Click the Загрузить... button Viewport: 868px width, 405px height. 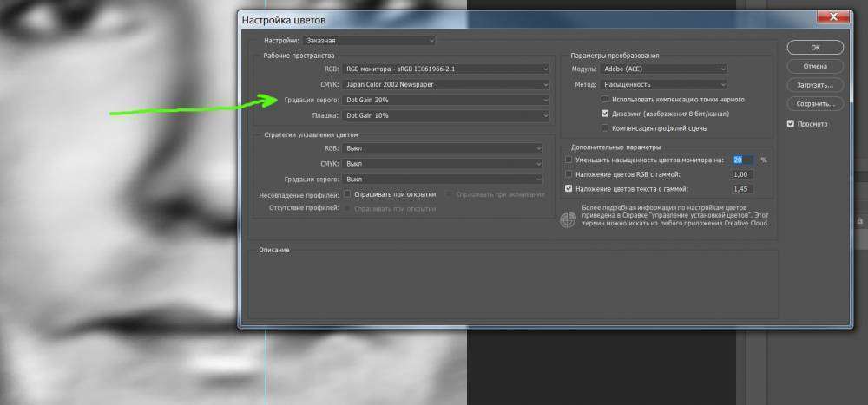814,85
